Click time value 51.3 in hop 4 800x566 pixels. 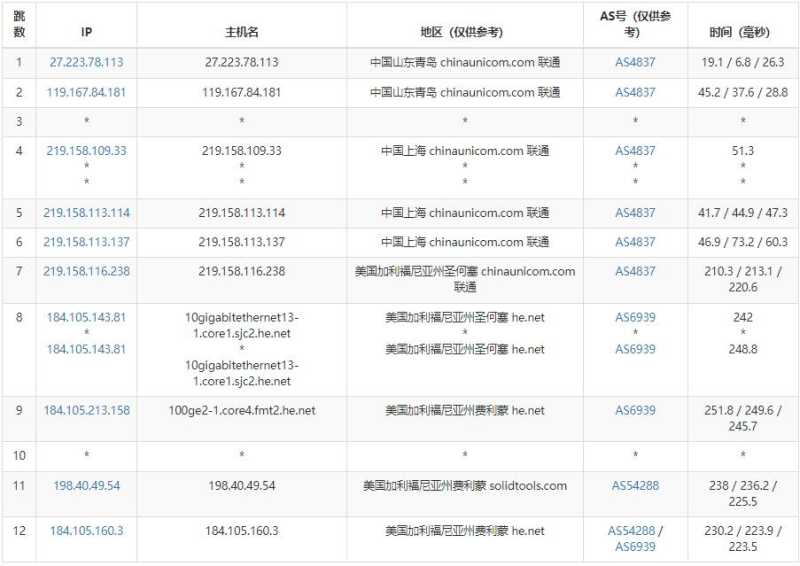click(x=742, y=151)
